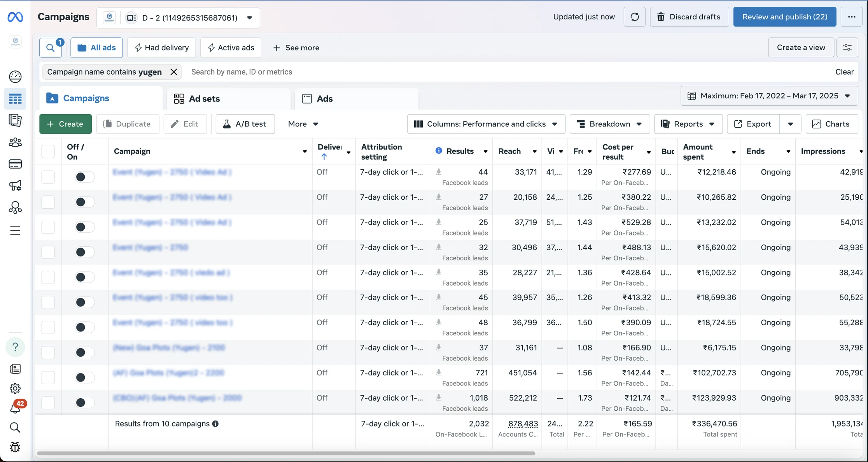Open the notifications bell icon
Image resolution: width=868 pixels, height=462 pixels.
15,409
